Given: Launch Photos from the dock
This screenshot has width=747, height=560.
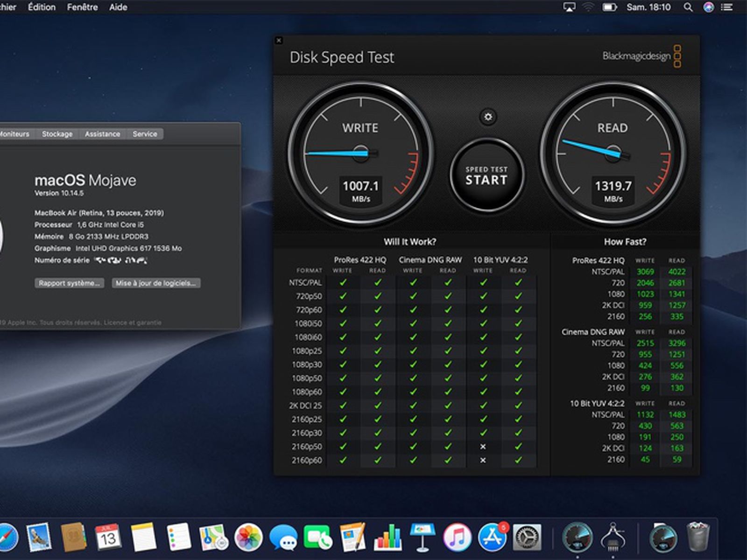Looking at the screenshot, I should (x=248, y=538).
